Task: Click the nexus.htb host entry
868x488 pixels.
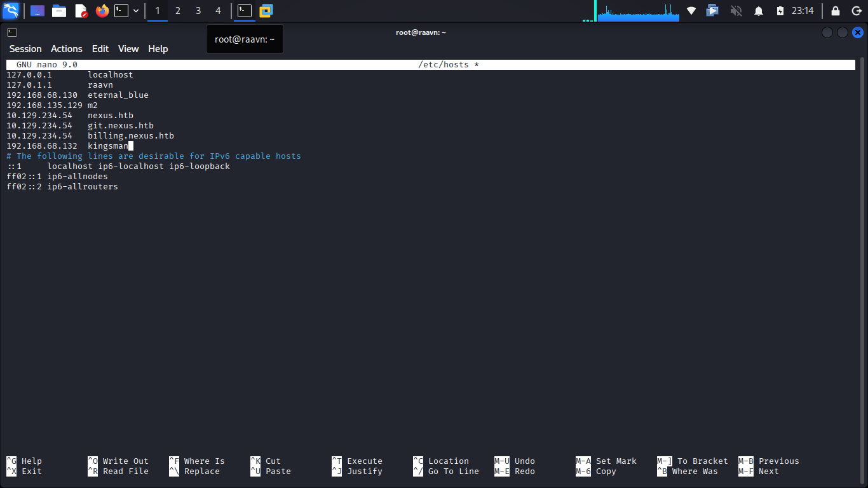Action: pyautogui.click(x=111, y=116)
